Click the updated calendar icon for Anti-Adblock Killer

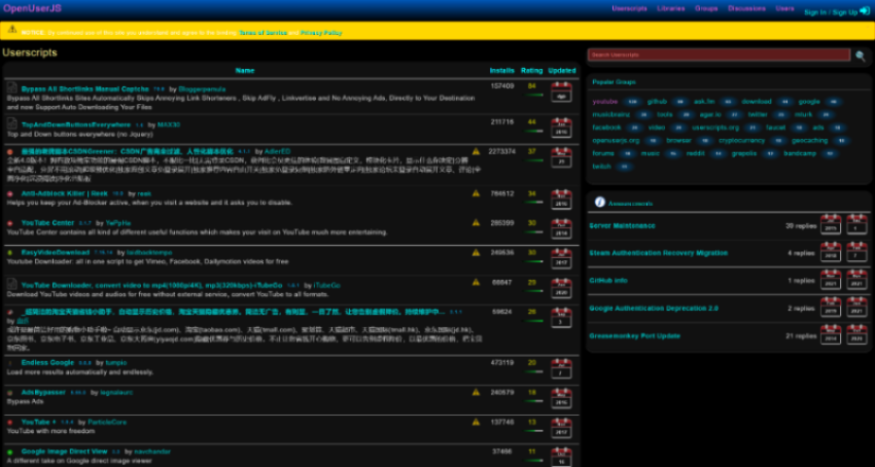pyautogui.click(x=561, y=199)
